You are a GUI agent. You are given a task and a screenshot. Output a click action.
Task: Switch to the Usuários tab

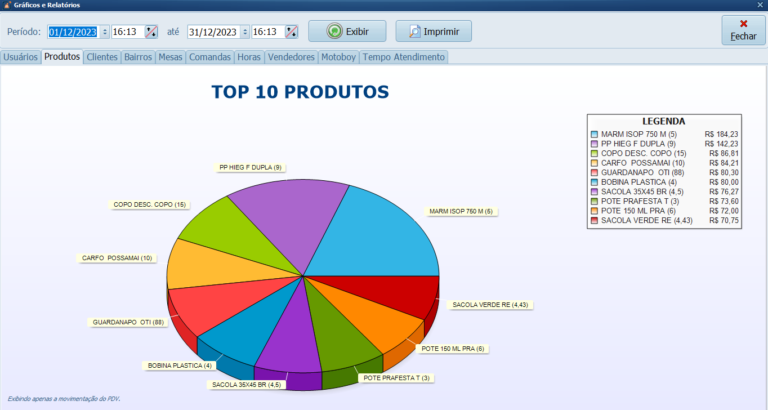tap(21, 57)
